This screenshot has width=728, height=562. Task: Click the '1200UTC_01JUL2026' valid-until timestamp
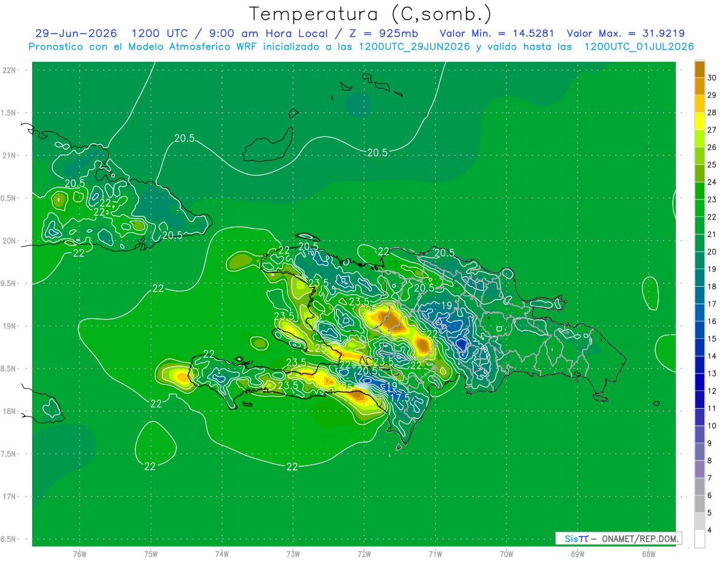pos(639,47)
